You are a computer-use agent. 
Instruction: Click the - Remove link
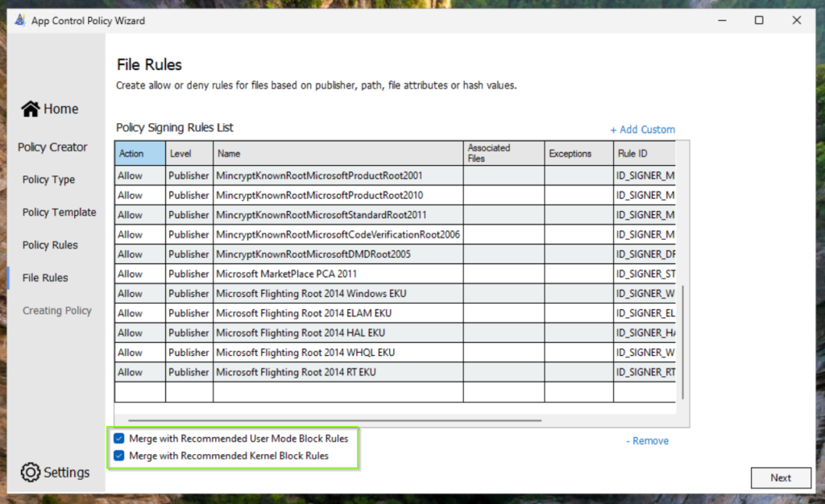(x=647, y=441)
